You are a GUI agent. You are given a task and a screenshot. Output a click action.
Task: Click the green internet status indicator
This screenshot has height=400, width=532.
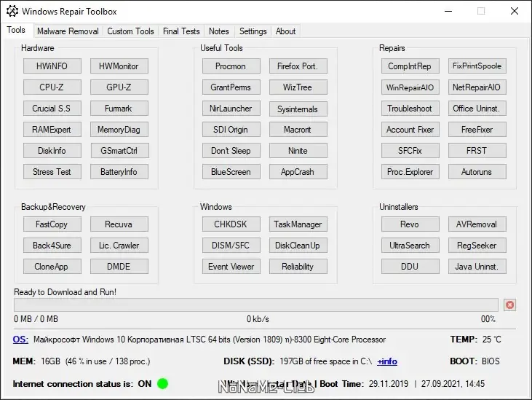[163, 384]
